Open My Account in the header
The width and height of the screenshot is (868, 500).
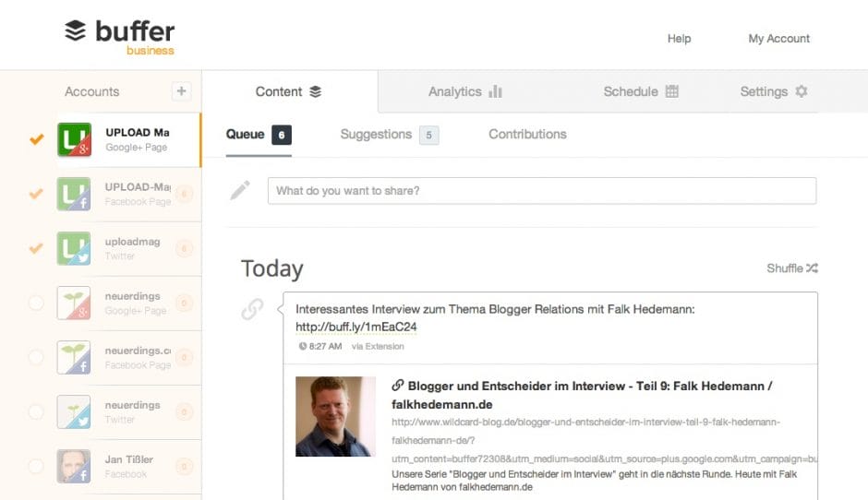pyautogui.click(x=778, y=39)
